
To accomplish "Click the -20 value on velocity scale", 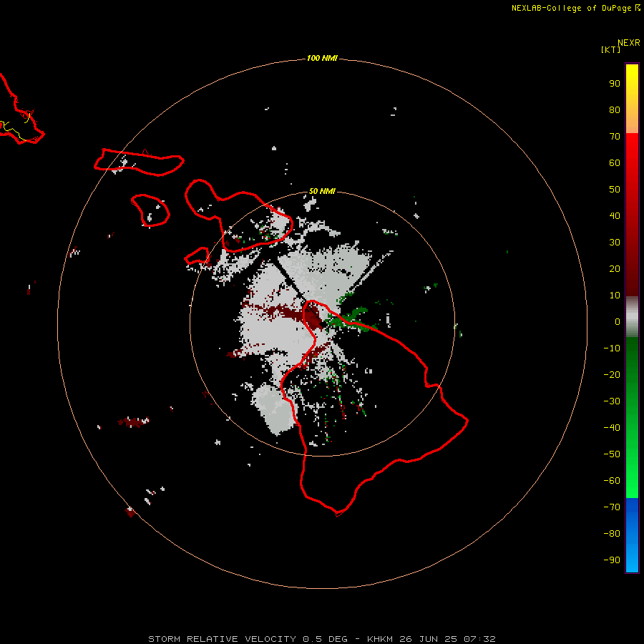I will point(612,375).
